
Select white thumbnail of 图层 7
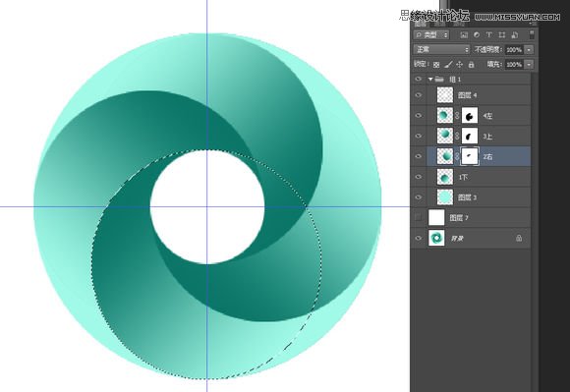(x=436, y=218)
